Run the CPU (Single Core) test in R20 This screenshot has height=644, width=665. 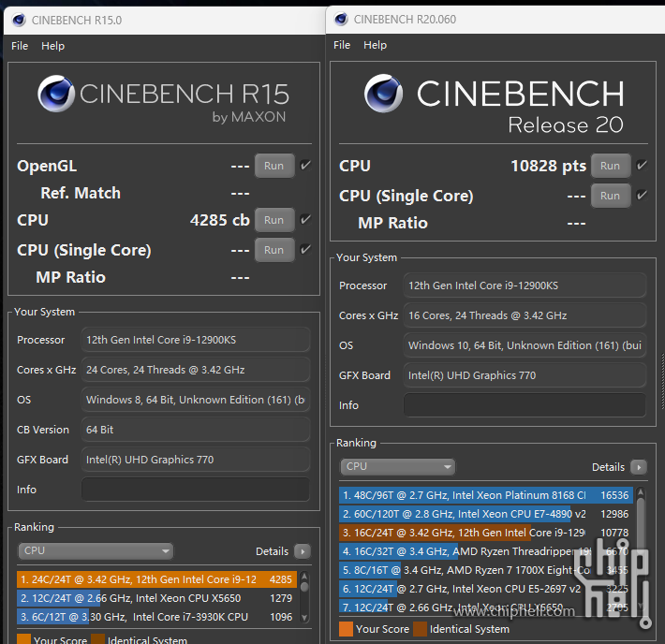click(x=611, y=196)
